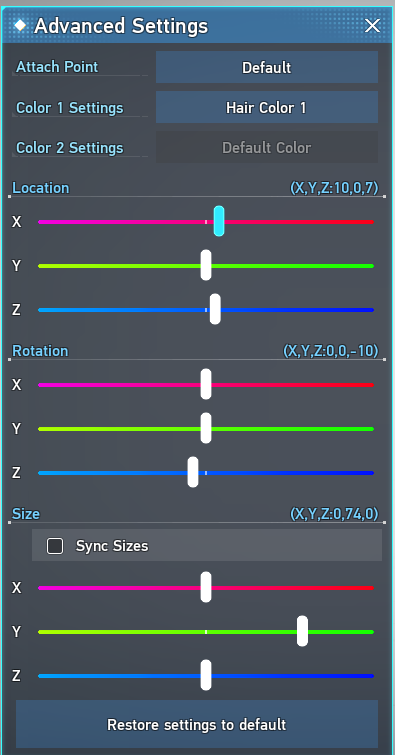Click the Size section heading
Screen dimensions: 395x755
[26, 514]
